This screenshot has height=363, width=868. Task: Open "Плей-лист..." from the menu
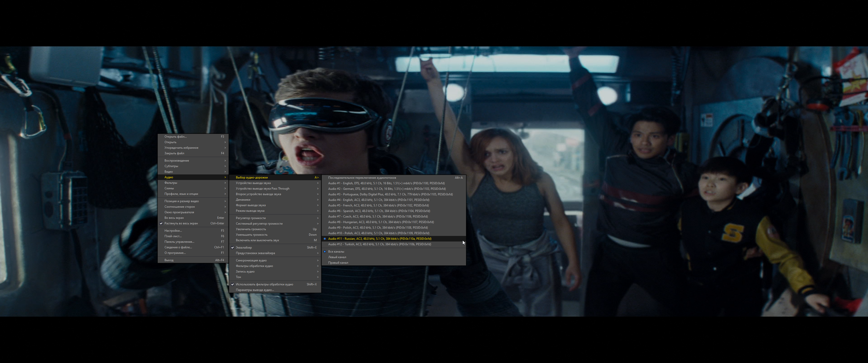(x=193, y=236)
